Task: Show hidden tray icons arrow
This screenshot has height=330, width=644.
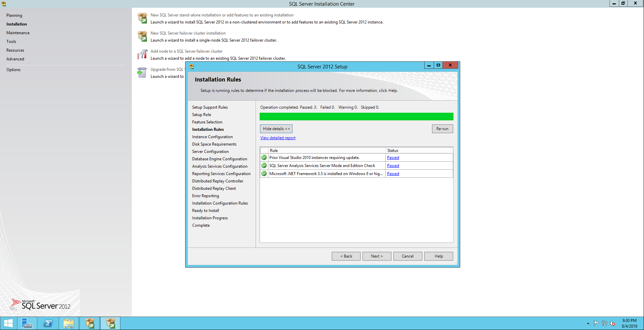Action: click(x=588, y=324)
